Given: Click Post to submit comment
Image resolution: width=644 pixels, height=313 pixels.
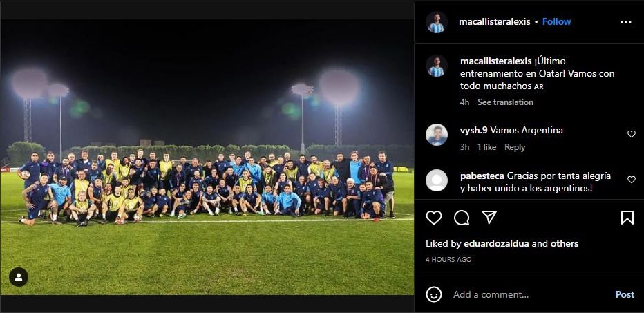Looking at the screenshot, I should point(625,294).
